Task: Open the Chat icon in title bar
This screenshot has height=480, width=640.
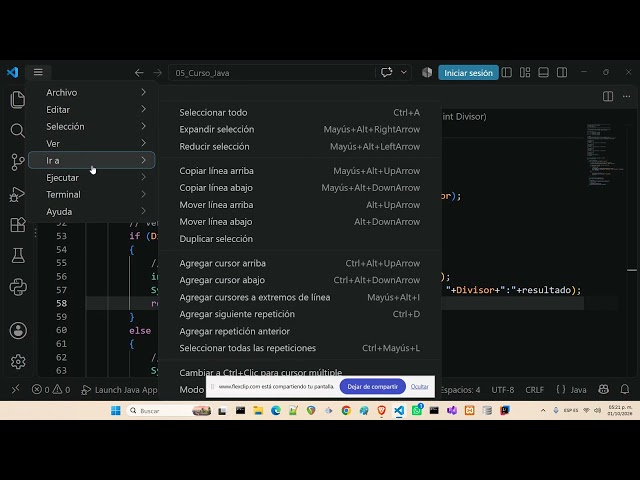Action: (386, 73)
